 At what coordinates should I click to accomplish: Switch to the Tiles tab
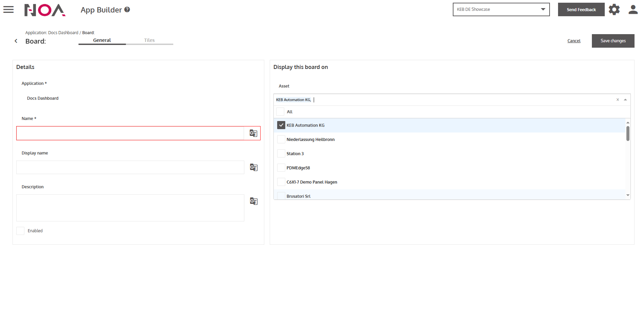coord(149,40)
